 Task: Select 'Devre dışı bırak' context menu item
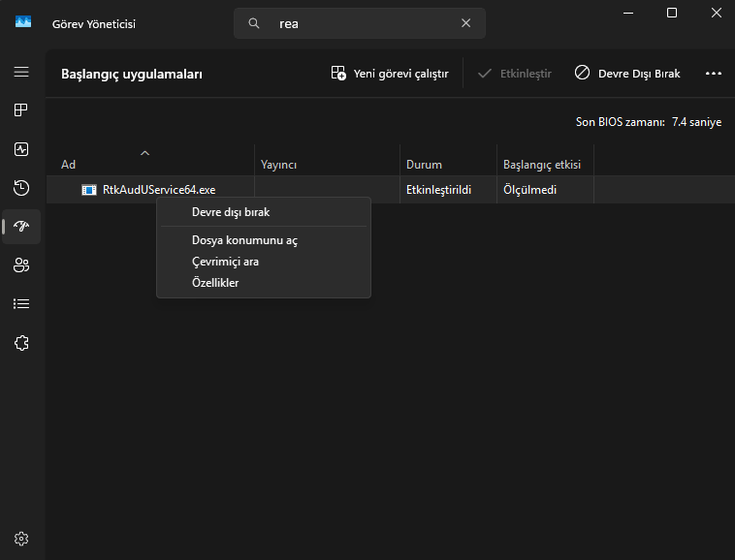click(264, 212)
